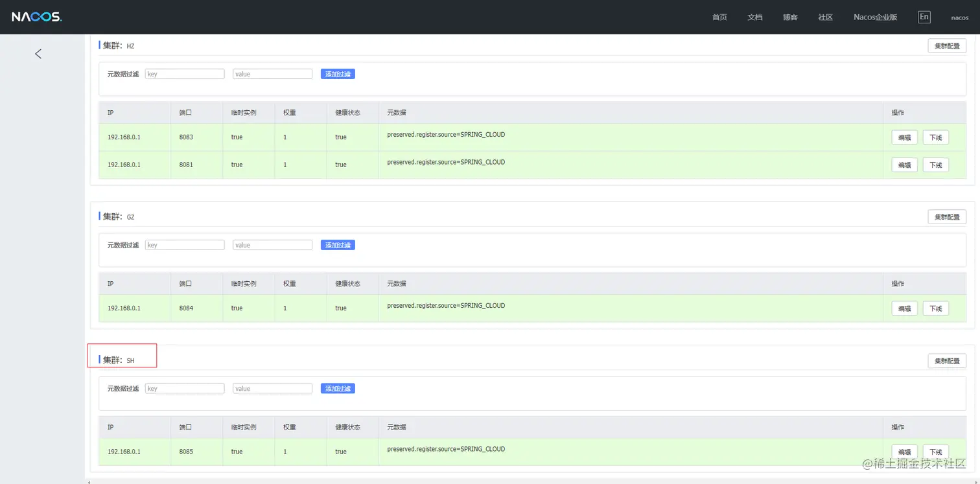Click 添加过滤 in the GZ cluster

tap(338, 245)
